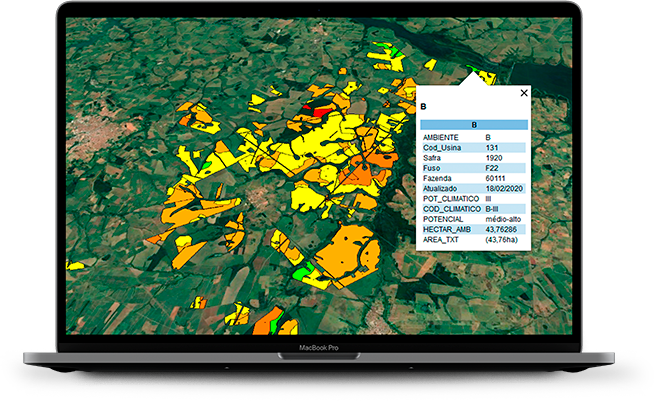Image resolution: width=654 pixels, height=401 pixels.
Task: Select the Atualizado date 18/02/2020
Action: click(504, 189)
